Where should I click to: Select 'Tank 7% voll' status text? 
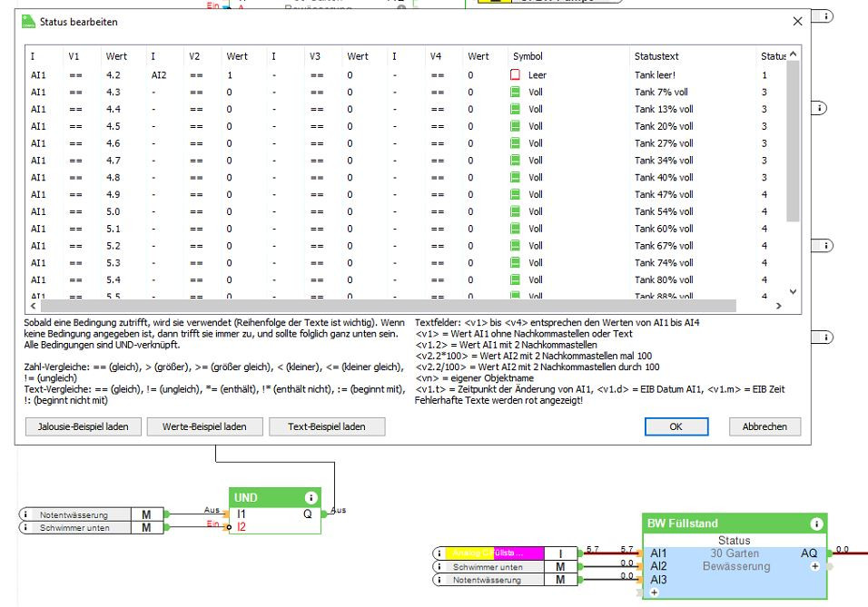point(661,92)
